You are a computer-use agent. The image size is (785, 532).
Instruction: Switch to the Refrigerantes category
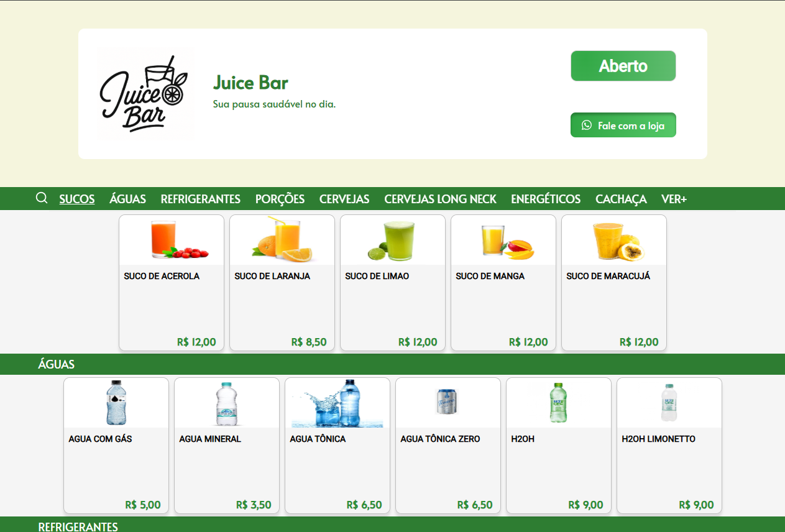[200, 199]
